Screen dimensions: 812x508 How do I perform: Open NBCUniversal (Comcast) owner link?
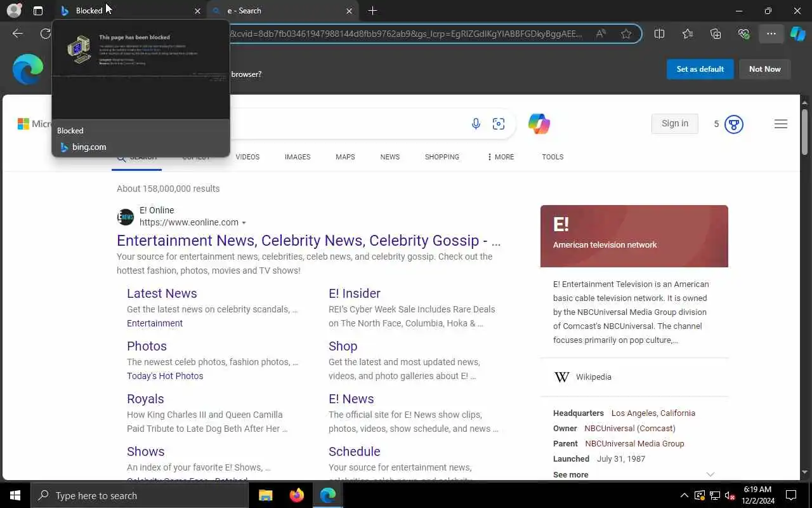(x=630, y=429)
